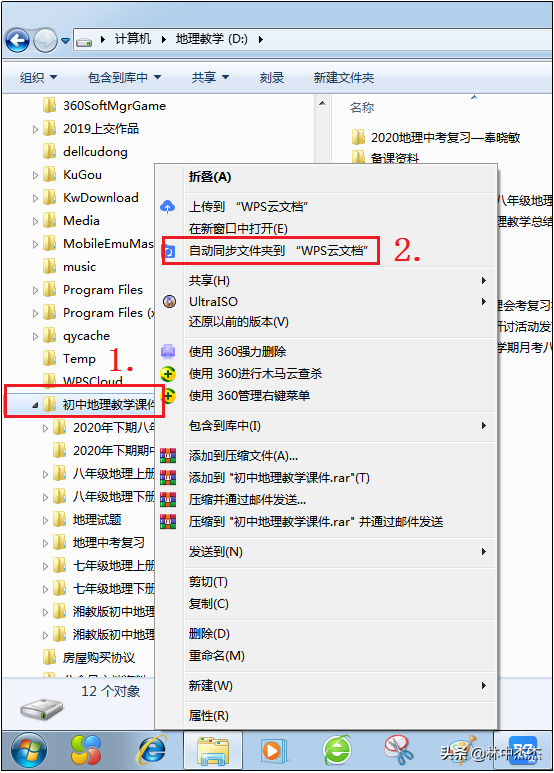Click the 刻录 toolbar button
Screen dimensions: 554x773
tap(272, 77)
